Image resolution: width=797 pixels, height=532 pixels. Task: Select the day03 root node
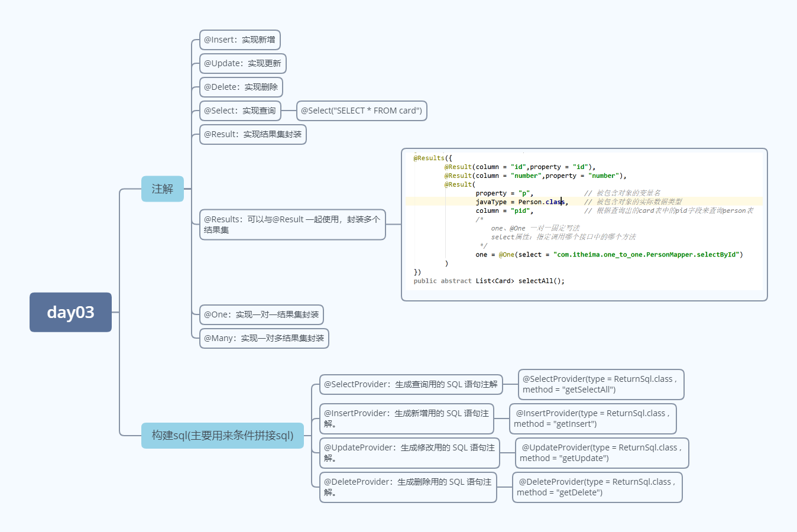(70, 312)
